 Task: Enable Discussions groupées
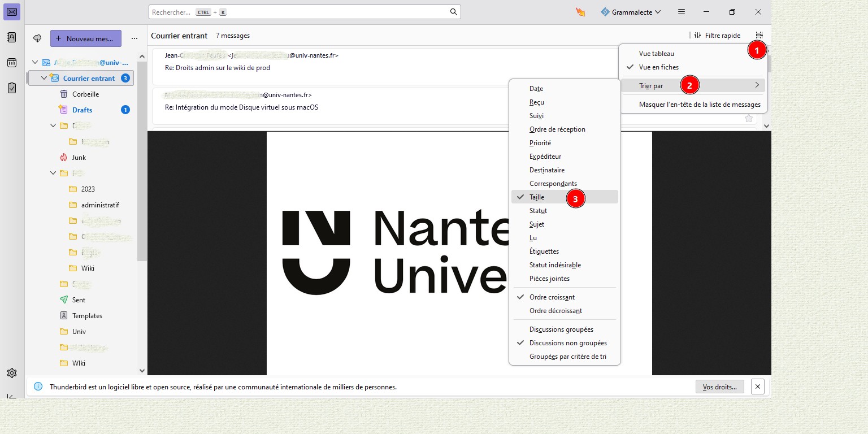[561, 329]
